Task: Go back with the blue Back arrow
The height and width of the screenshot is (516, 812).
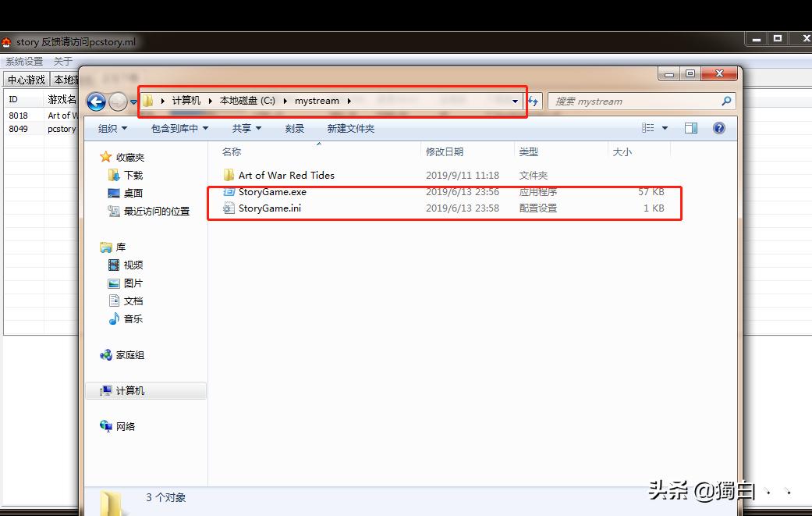Action: point(96,101)
